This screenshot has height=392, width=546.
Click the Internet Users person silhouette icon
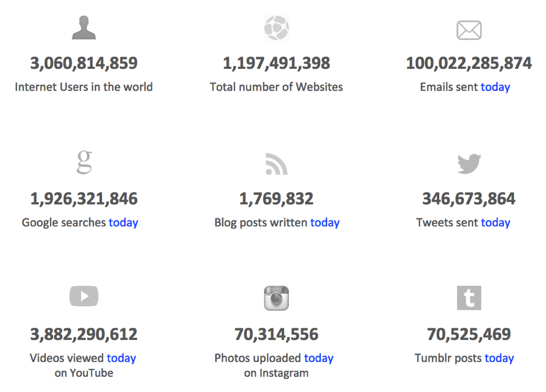pyautogui.click(x=83, y=27)
